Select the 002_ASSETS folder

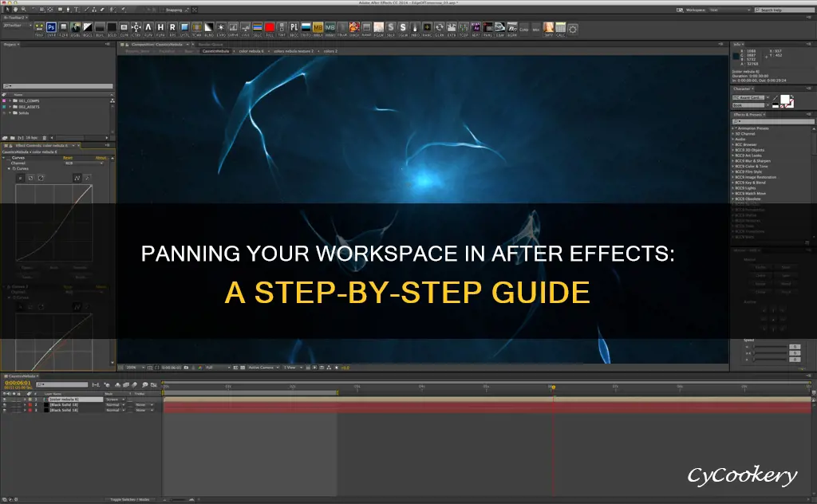(x=30, y=107)
